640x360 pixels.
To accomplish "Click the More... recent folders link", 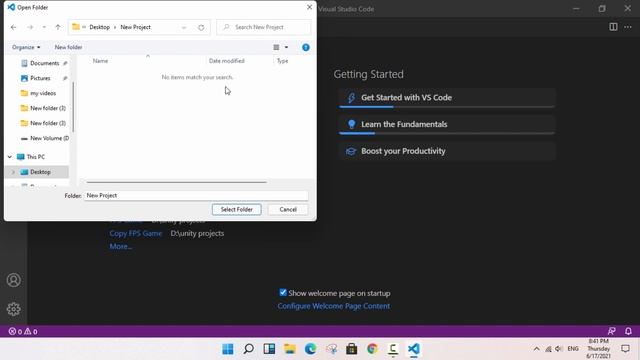I will coord(121,247).
